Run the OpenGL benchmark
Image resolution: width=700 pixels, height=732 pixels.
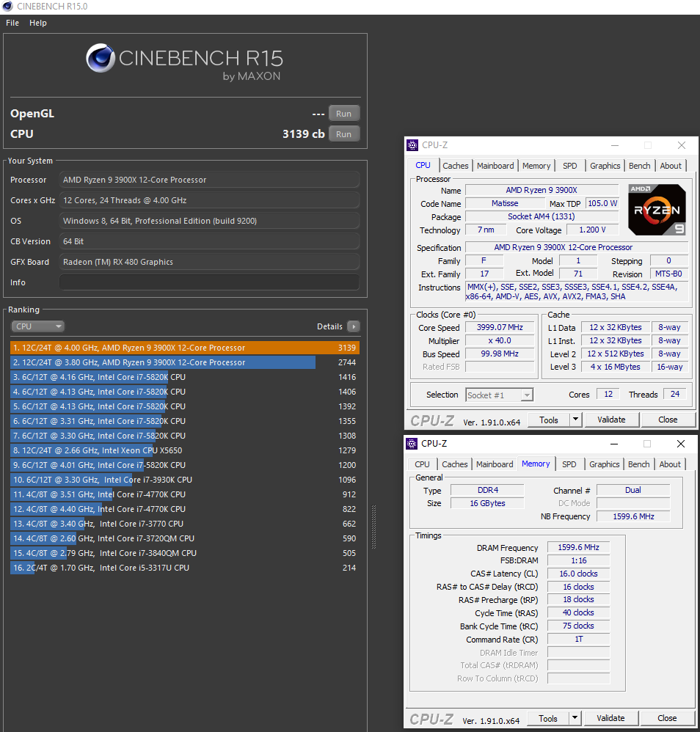click(343, 114)
